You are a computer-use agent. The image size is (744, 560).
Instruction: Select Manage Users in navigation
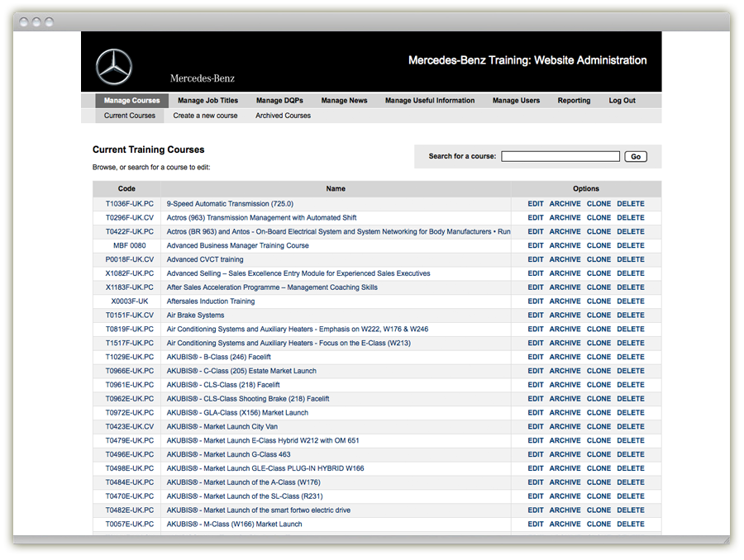click(516, 101)
